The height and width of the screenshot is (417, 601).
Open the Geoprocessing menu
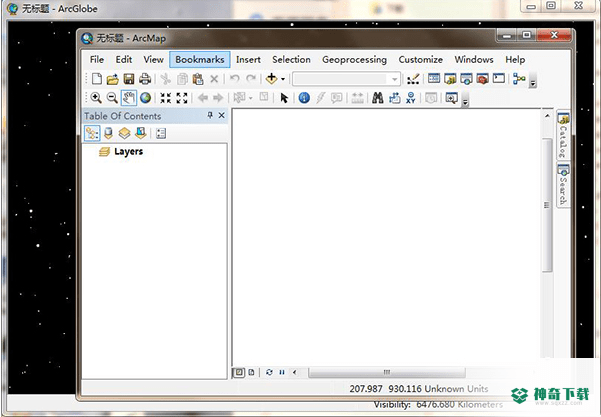(354, 59)
